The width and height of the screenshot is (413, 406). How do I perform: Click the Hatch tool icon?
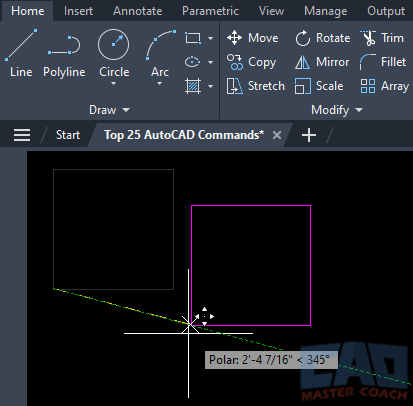193,86
